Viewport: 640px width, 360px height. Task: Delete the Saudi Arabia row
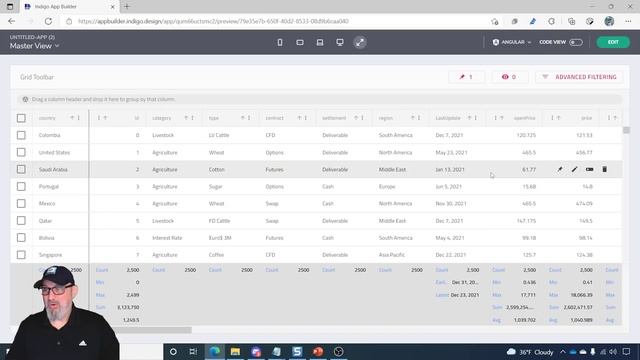(x=604, y=169)
